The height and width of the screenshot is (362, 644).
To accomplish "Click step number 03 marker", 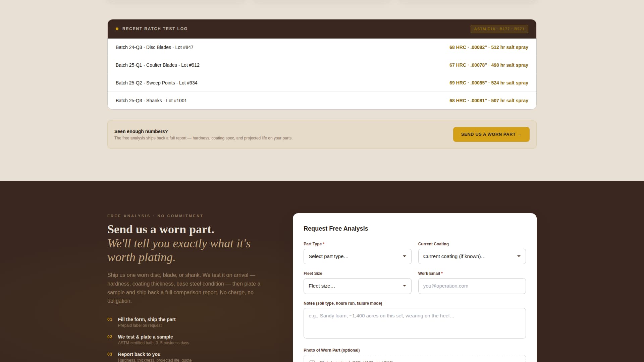I will point(110,354).
